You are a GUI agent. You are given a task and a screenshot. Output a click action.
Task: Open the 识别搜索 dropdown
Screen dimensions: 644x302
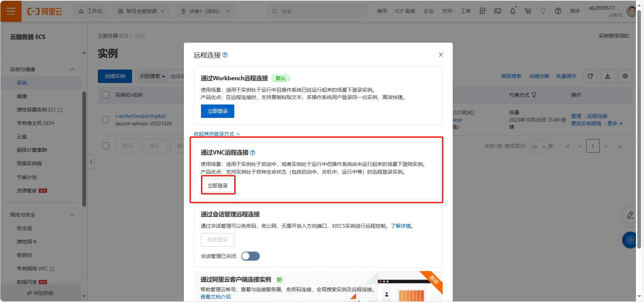[x=152, y=76]
